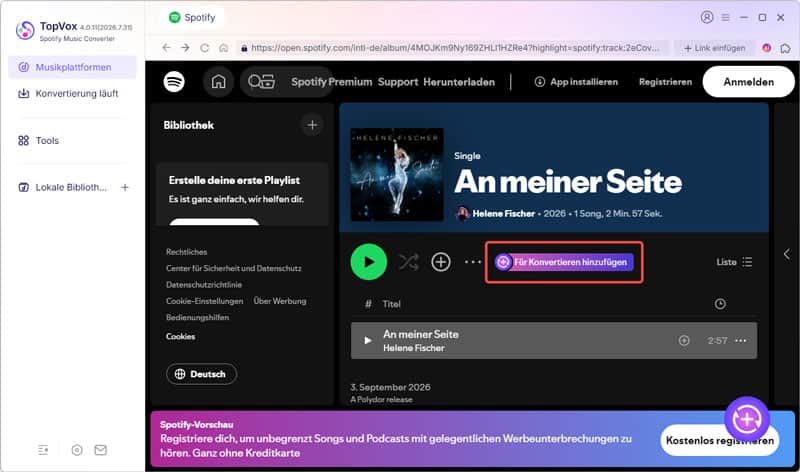Go forward with browser arrow
This screenshot has height=472, width=800.
point(185,47)
